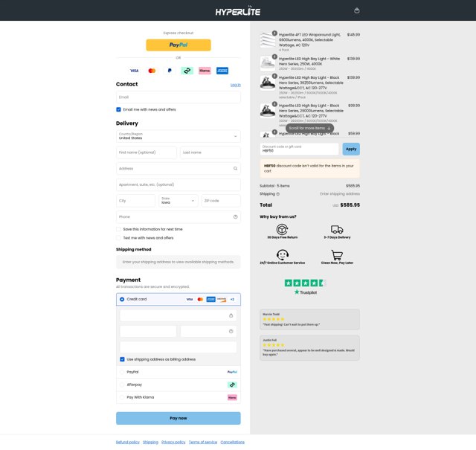Click the 4FT LED Wraparound Light thumbnail
This screenshot has height=450, width=476.
268,39
